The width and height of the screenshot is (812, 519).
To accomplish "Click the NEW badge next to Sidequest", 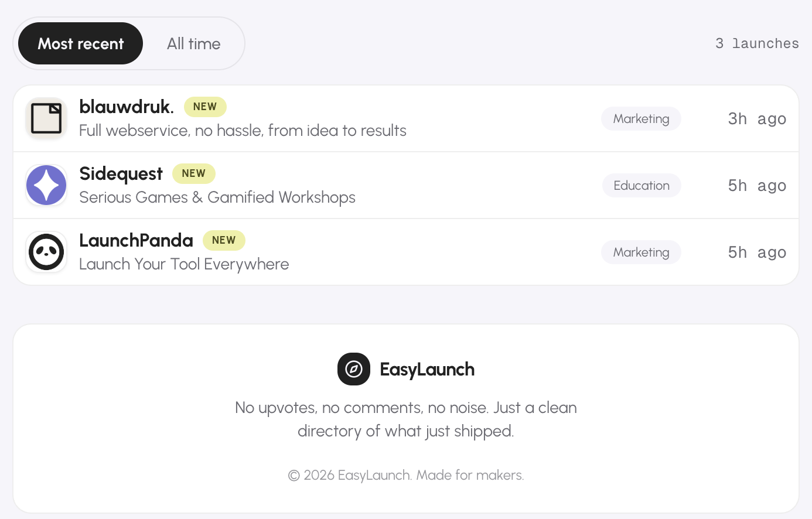I will click(x=194, y=173).
